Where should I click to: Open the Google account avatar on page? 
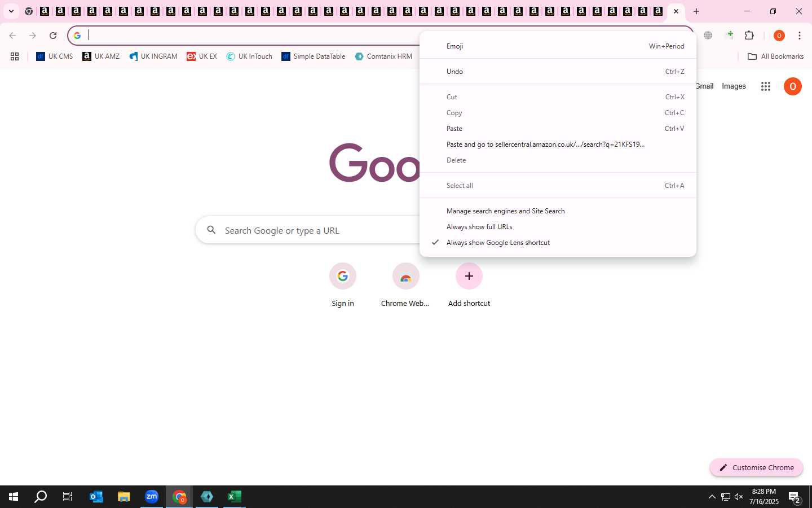click(x=792, y=86)
